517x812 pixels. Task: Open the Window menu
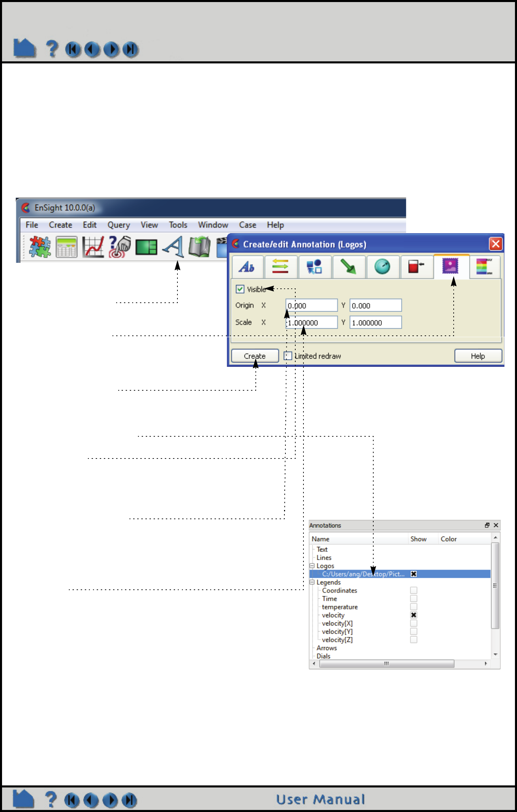coord(213,225)
